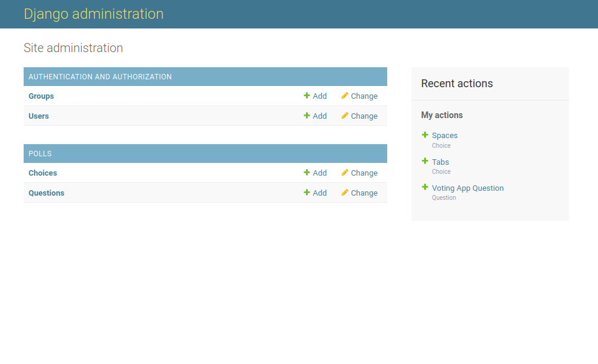Viewport: 598px width, 364px height.
Task: Open the Users model link
Action: (x=39, y=116)
